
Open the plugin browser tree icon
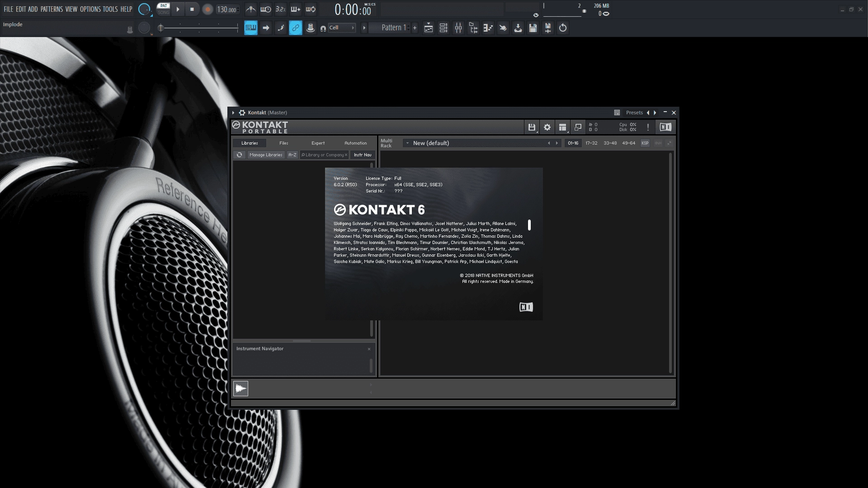pos(473,28)
